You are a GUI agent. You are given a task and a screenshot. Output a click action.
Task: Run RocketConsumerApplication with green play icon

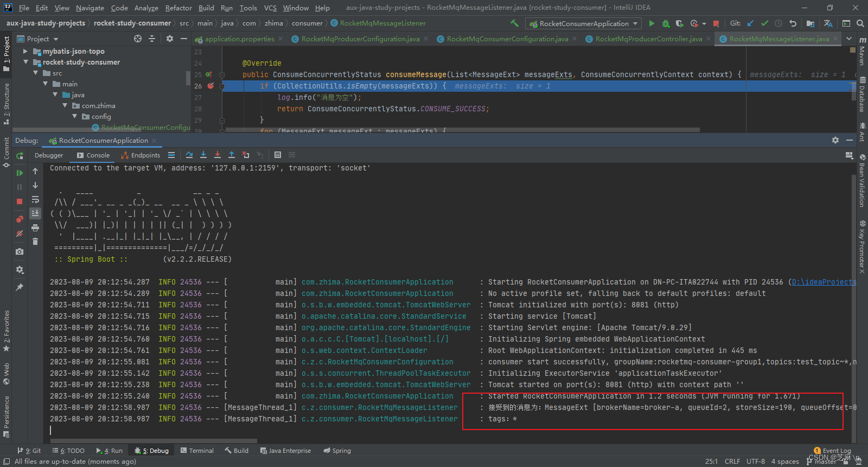point(652,23)
